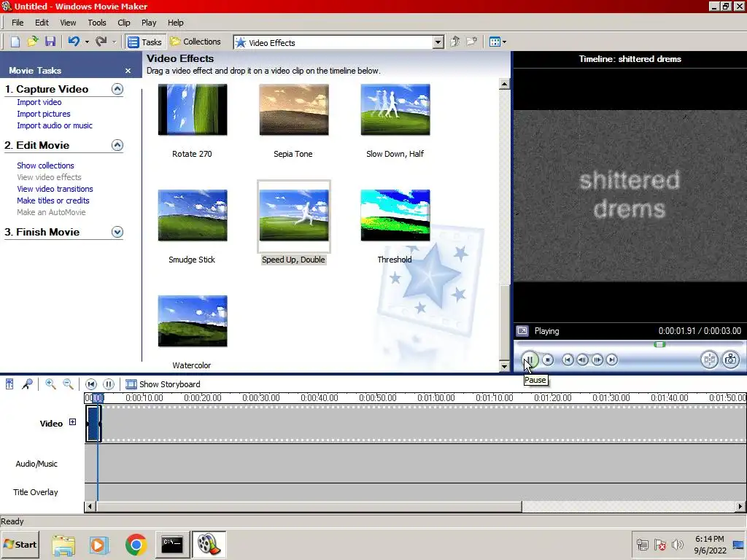This screenshot has height=560, width=747.
Task: Click Make titles or credits link
Action: click(x=53, y=201)
